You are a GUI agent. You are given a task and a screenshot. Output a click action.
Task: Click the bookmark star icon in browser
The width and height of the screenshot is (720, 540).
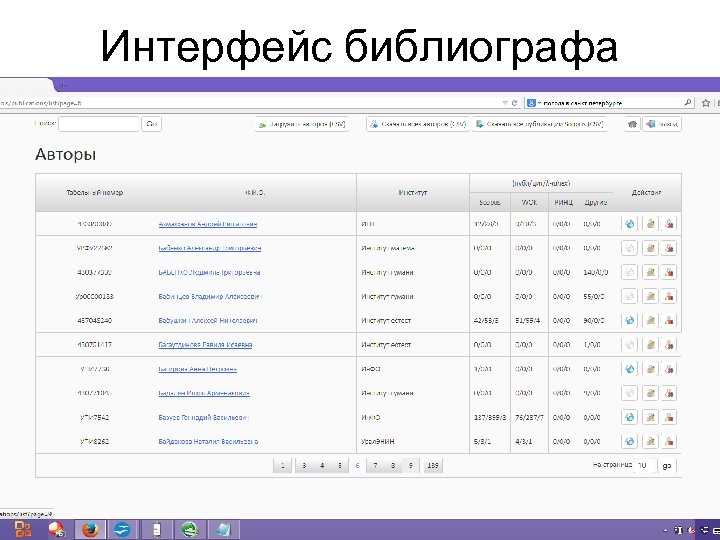point(706,103)
